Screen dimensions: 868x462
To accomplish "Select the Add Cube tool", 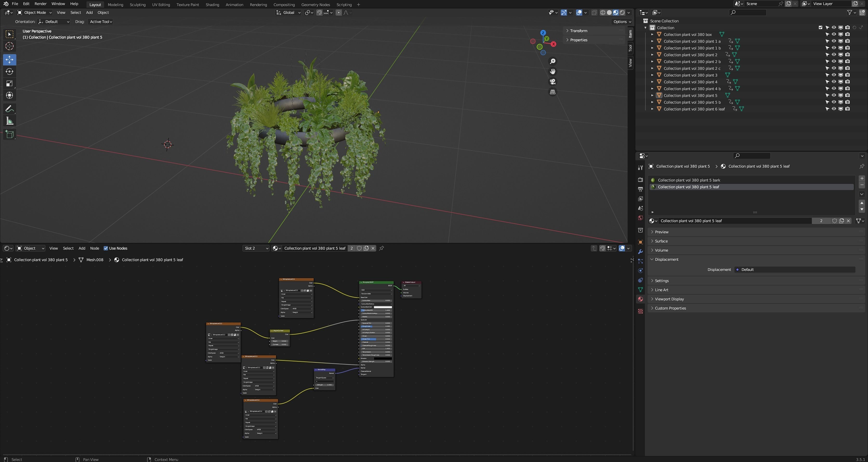I will pyautogui.click(x=9, y=134).
